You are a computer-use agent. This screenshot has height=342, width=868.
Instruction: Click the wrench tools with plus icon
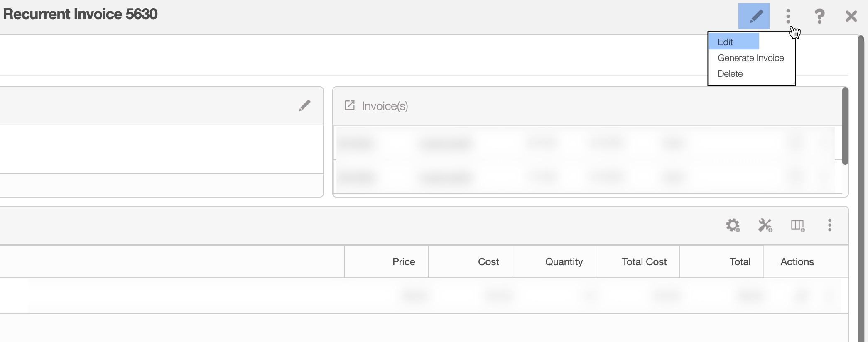click(765, 225)
